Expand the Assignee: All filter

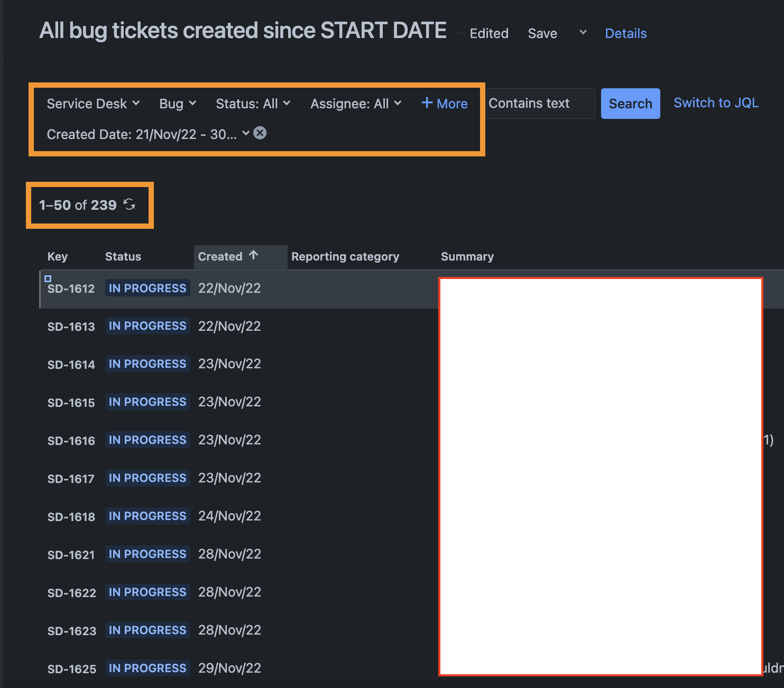click(356, 104)
